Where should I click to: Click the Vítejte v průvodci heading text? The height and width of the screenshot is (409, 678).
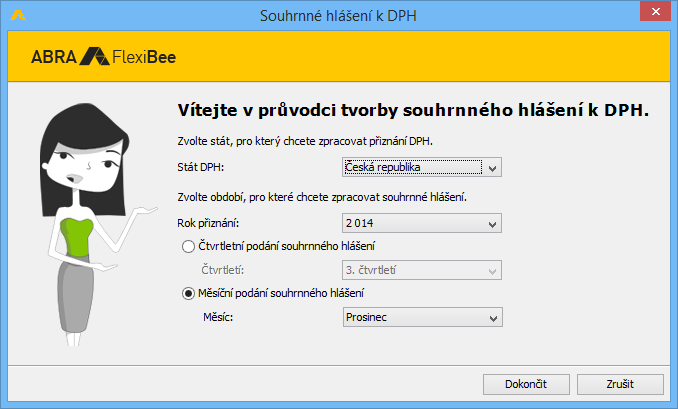pyautogui.click(x=413, y=110)
